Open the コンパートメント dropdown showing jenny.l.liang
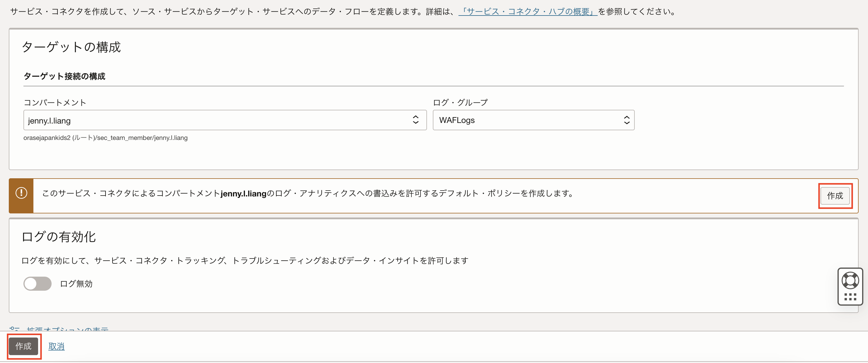Viewport: 868px width, 363px height. 216,120
